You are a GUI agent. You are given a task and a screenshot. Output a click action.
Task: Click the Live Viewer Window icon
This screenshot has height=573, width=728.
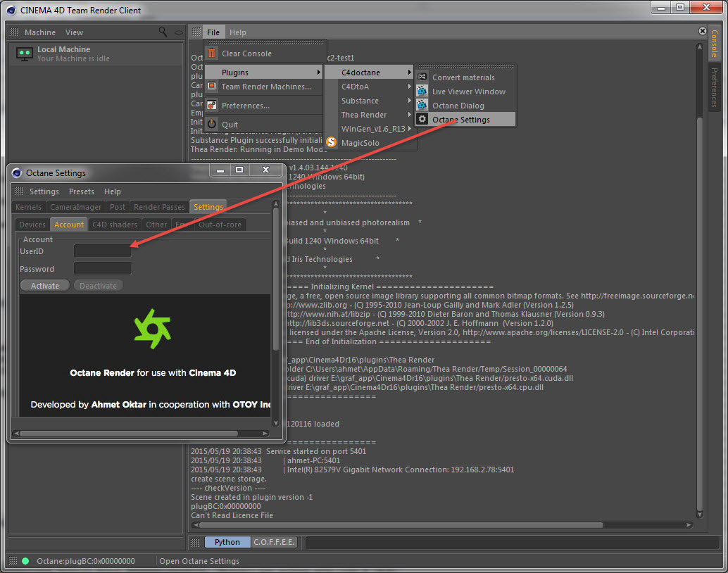(x=422, y=91)
